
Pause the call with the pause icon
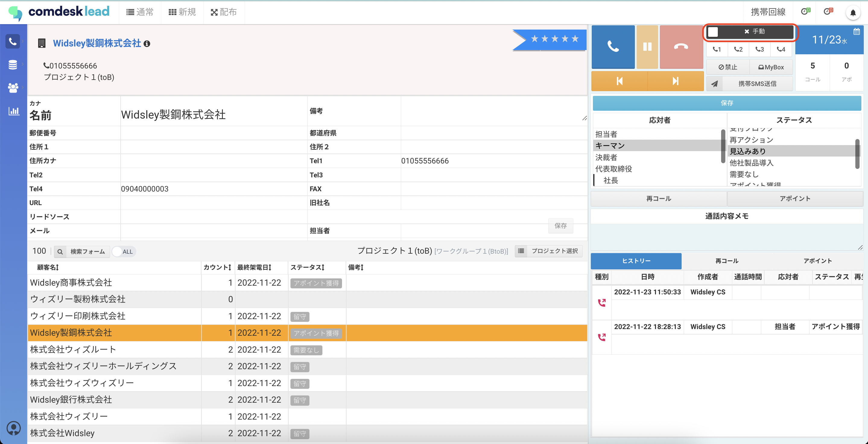pos(647,47)
